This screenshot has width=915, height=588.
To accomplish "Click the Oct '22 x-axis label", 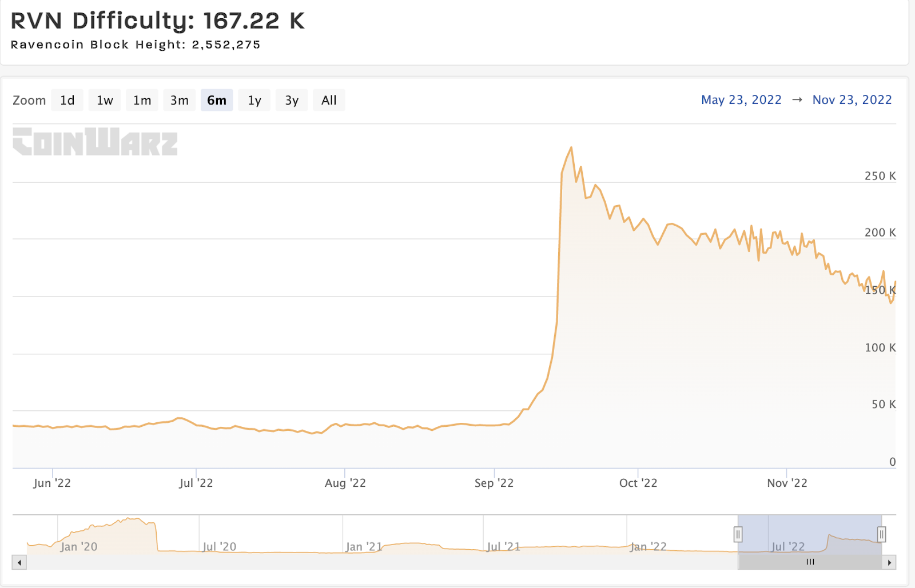I will (x=638, y=483).
